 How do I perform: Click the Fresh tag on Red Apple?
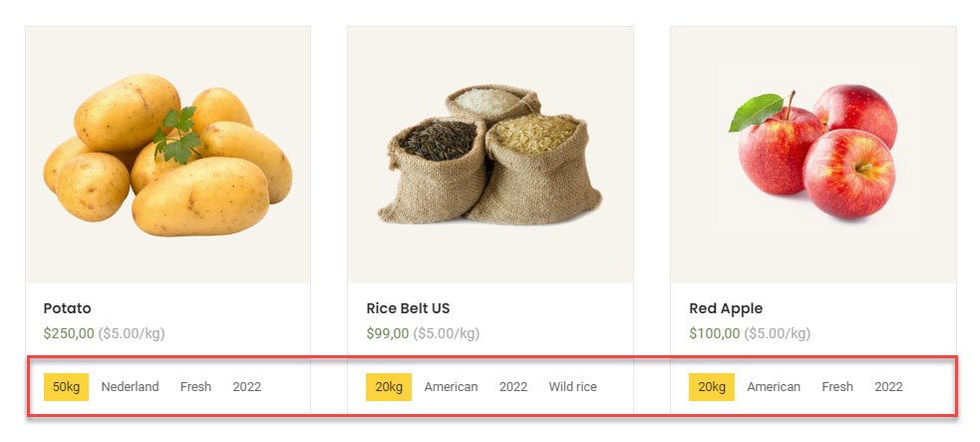(x=837, y=387)
